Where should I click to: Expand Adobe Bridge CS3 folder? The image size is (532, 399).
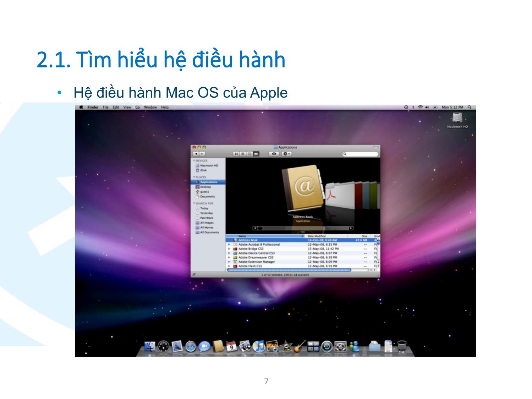[x=229, y=249]
